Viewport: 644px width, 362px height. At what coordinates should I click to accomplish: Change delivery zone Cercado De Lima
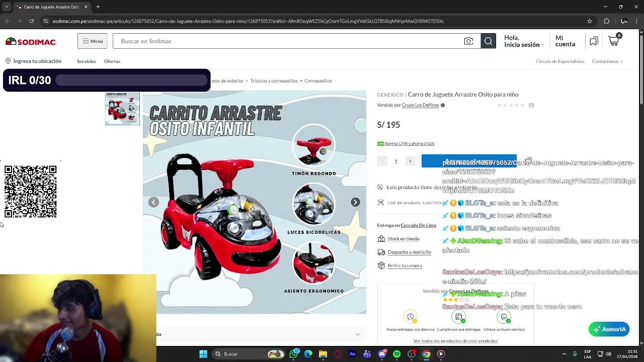pos(418,225)
